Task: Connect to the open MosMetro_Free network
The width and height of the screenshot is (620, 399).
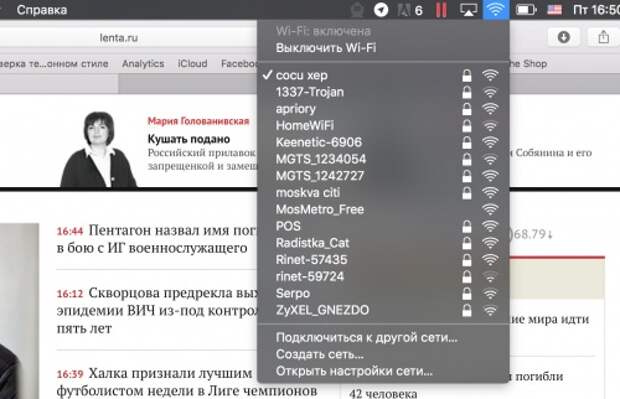Action: coord(383,210)
